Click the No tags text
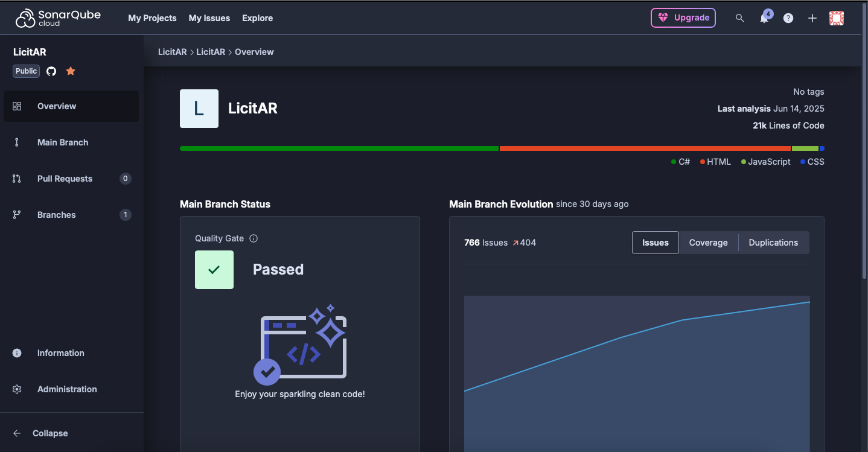 pyautogui.click(x=809, y=92)
